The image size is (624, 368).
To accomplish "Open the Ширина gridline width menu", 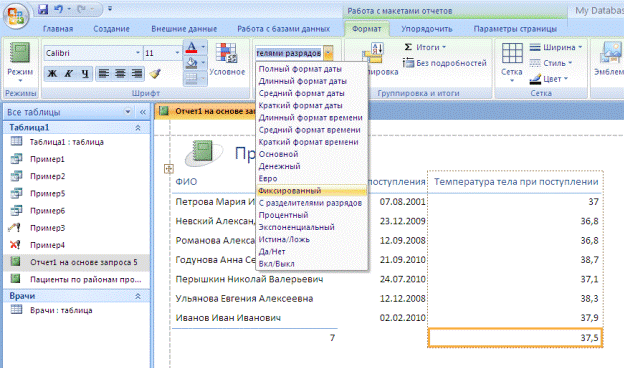I will 556,47.
